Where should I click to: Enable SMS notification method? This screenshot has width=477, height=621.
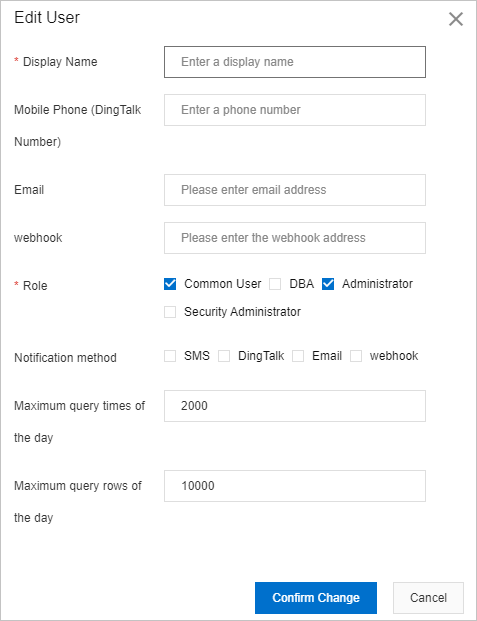pyautogui.click(x=170, y=356)
